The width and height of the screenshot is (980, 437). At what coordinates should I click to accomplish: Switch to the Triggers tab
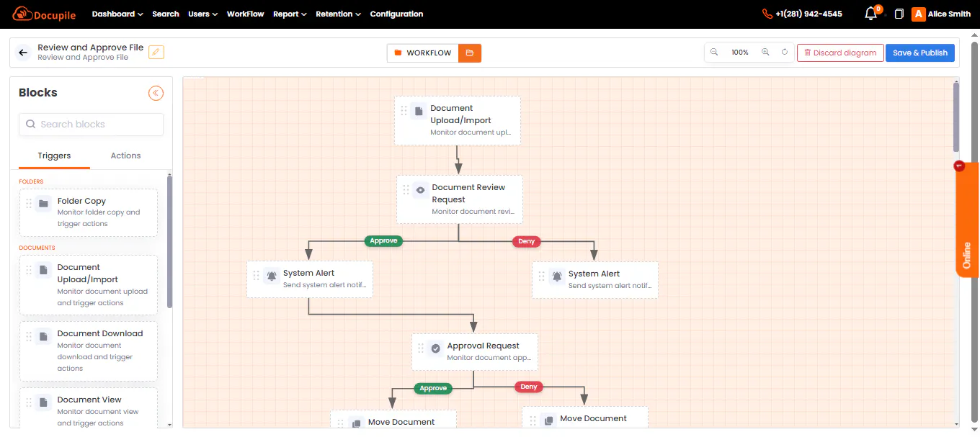54,156
